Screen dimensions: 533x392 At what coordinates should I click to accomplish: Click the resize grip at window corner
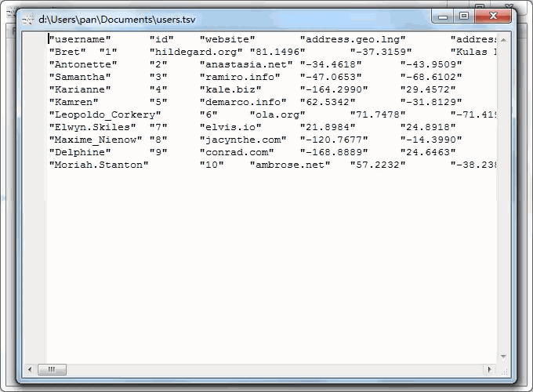tap(505, 369)
